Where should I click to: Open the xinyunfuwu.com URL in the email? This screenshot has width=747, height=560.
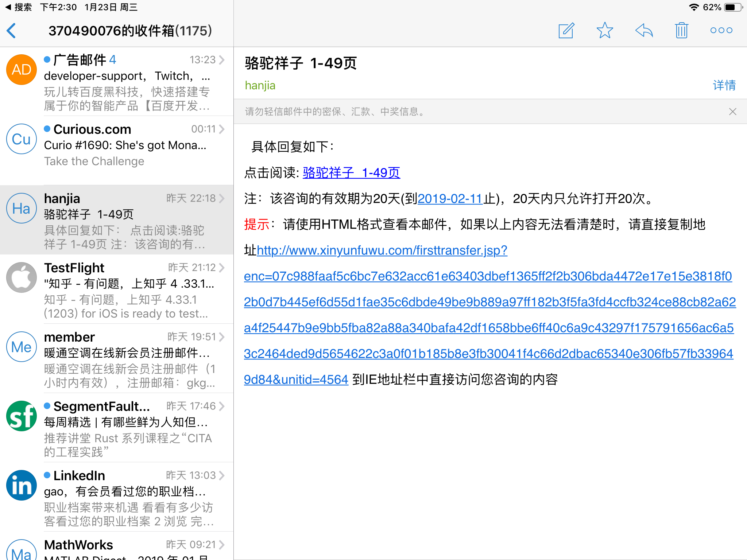click(x=382, y=250)
